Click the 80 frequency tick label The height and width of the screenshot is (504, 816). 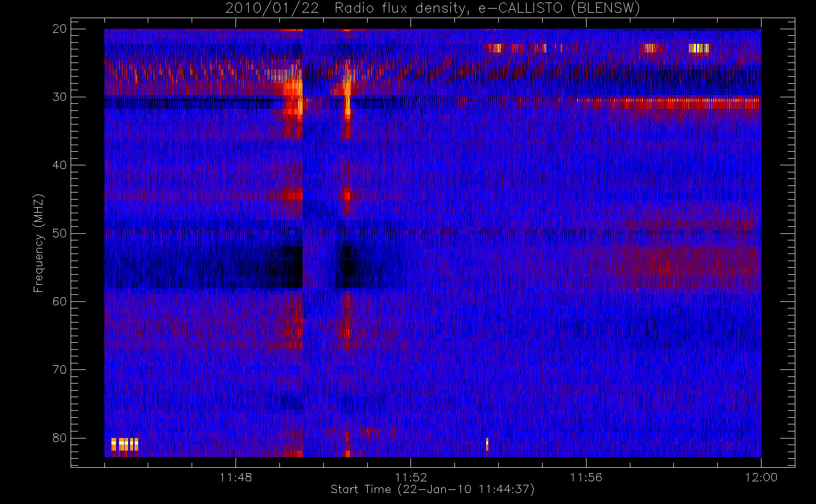[60, 437]
